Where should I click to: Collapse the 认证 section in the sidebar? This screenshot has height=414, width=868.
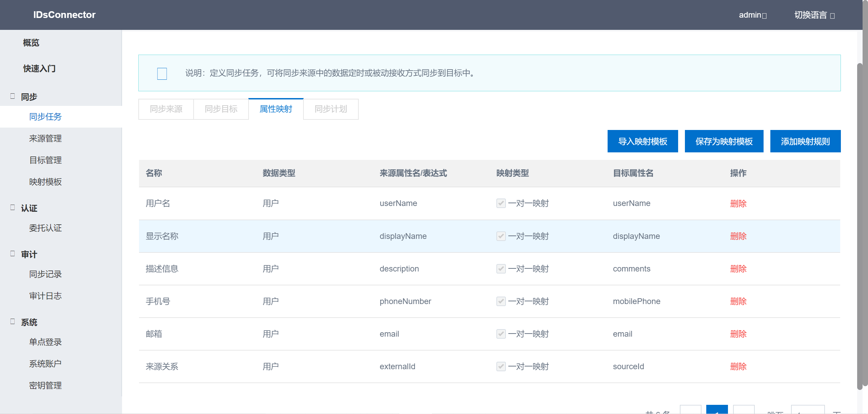(13, 207)
